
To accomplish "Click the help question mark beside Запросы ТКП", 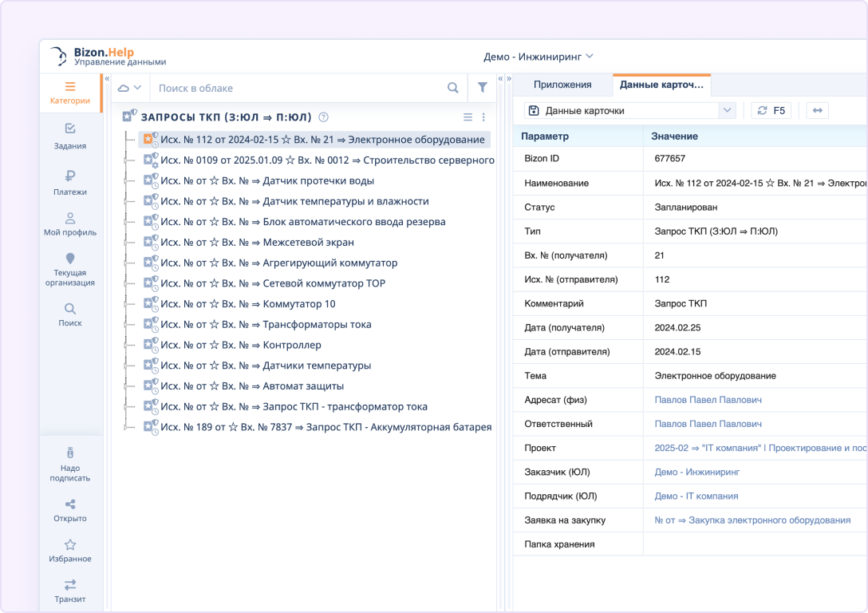I will coord(323,117).
